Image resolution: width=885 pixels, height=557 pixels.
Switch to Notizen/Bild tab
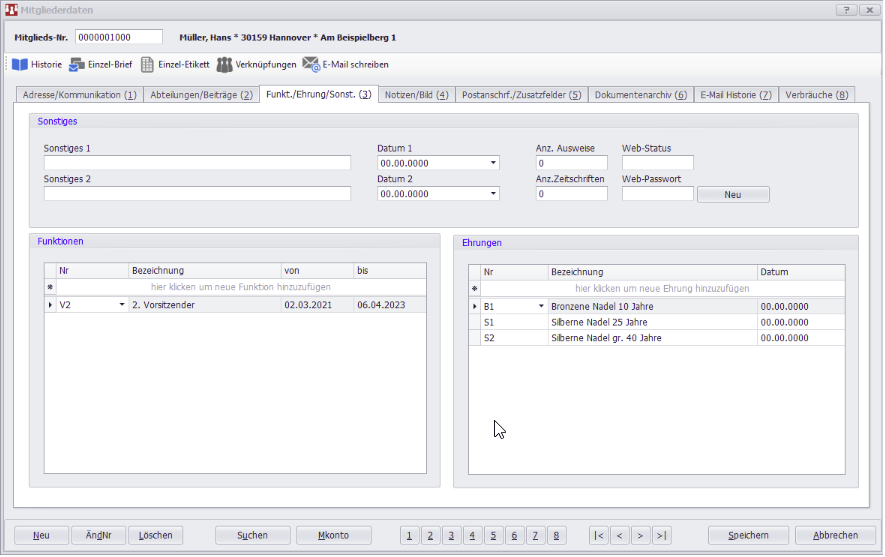(x=415, y=95)
